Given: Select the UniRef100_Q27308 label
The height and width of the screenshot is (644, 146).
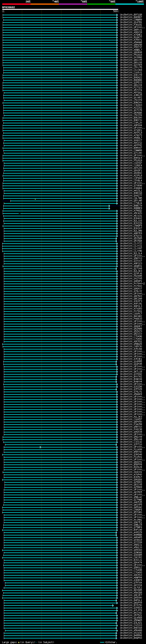Looking at the screenshot, I should tap(131, 268).
